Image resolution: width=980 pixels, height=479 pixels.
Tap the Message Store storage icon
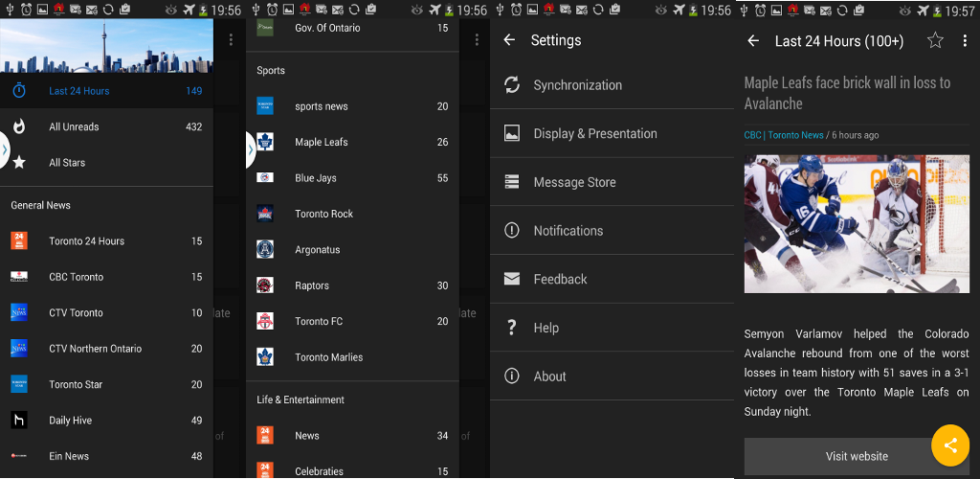512,182
